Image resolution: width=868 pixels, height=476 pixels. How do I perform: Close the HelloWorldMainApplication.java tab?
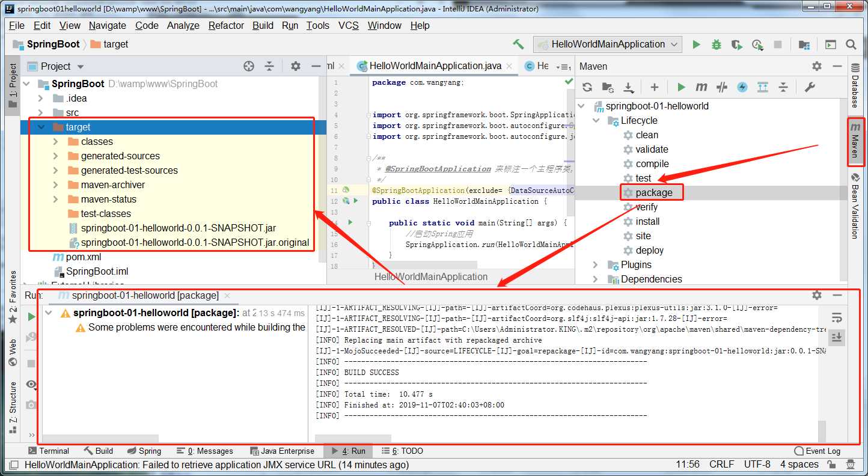(x=509, y=66)
